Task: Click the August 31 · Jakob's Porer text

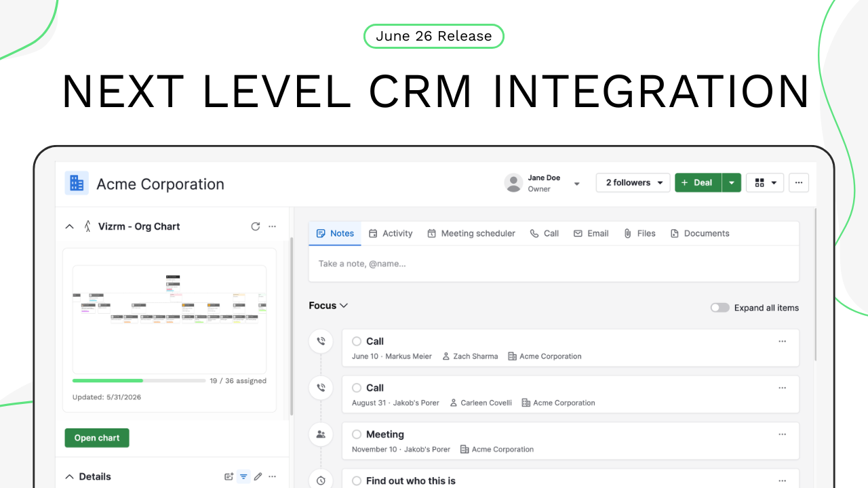Action: coord(395,403)
